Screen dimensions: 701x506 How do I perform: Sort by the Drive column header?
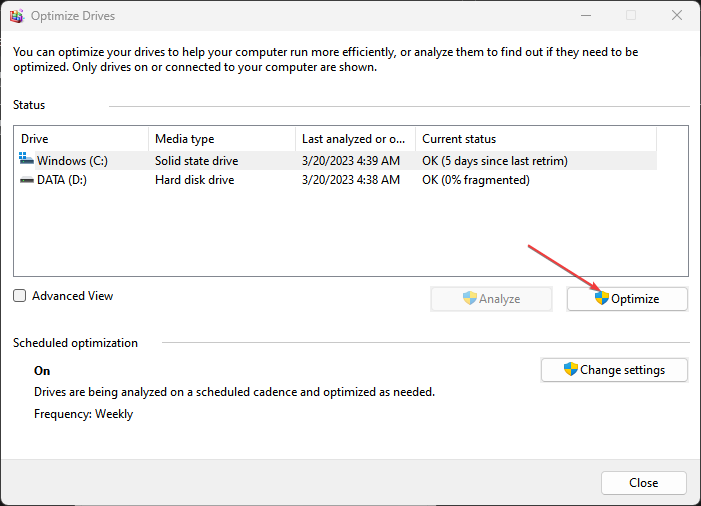tap(81, 139)
